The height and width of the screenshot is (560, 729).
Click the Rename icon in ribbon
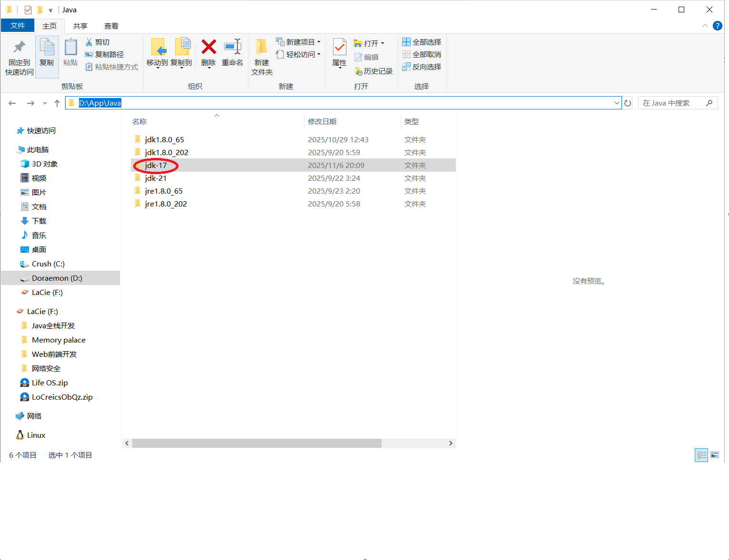tap(232, 48)
